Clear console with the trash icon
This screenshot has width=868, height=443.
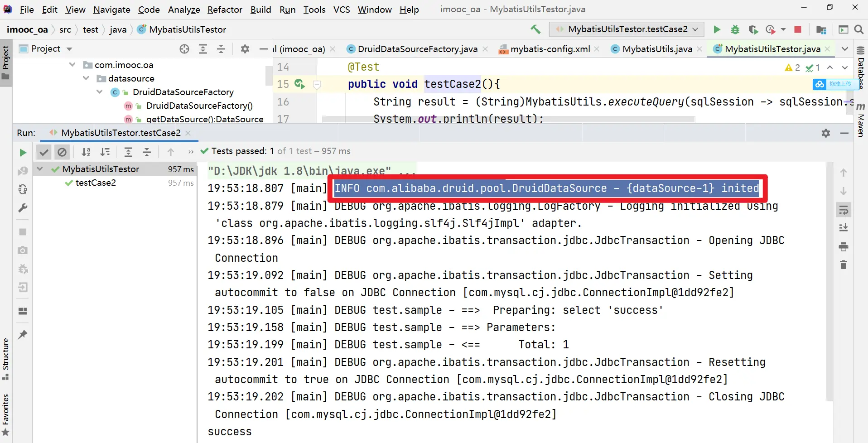pyautogui.click(x=843, y=265)
